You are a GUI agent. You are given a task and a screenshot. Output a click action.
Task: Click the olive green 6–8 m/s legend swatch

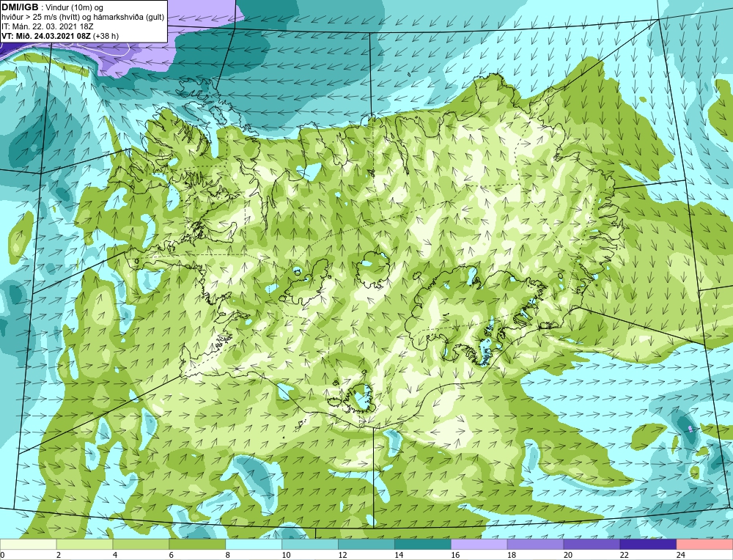(197, 545)
